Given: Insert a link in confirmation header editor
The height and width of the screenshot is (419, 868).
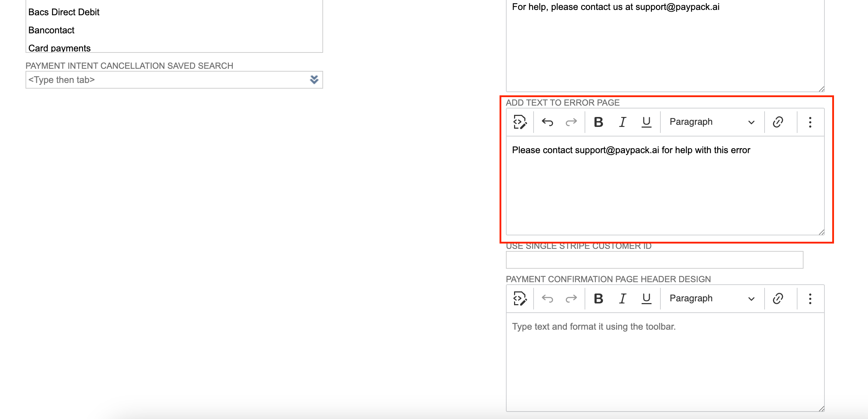Looking at the screenshot, I should click(x=778, y=298).
